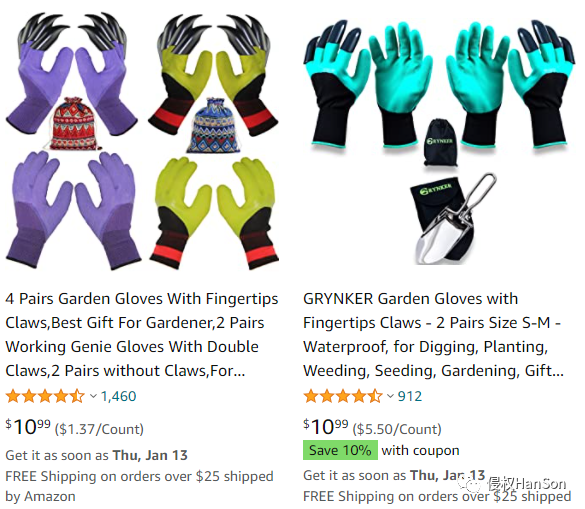
Task: Expand rating chevron next to 912
Action: pos(390,396)
